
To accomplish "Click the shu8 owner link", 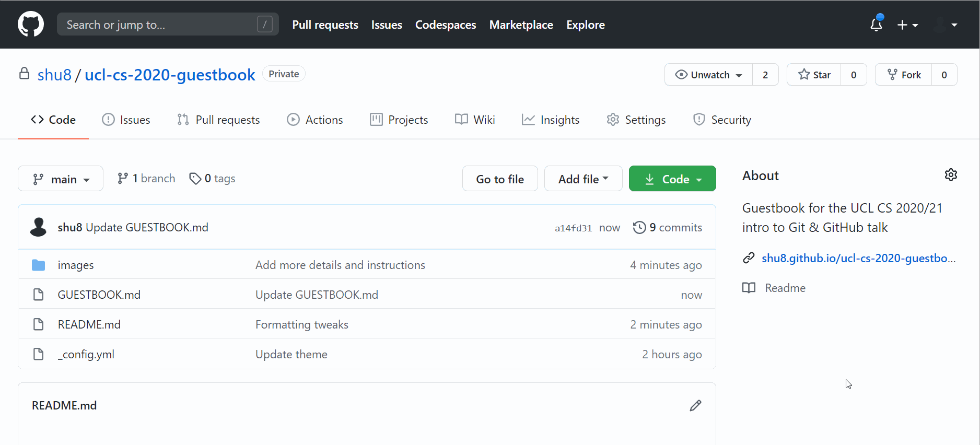I will [x=54, y=75].
